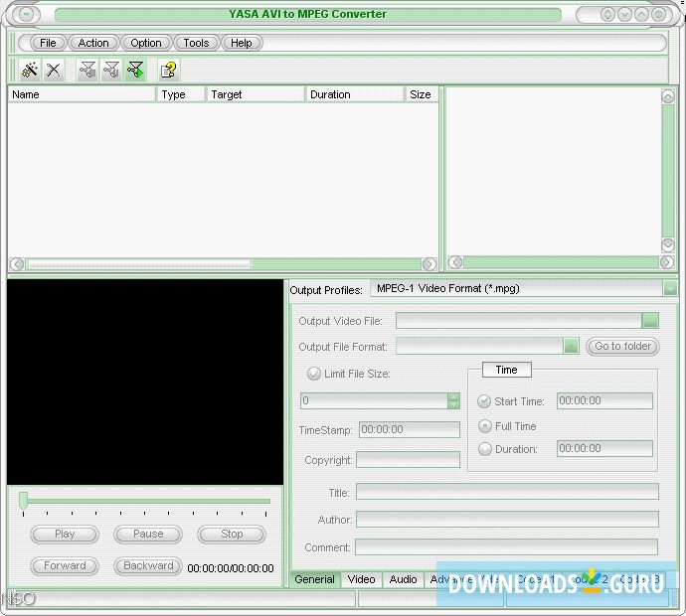Image resolution: width=686 pixels, height=616 pixels.
Task: Click the funnel pause-conversion toolbar icon
Action: click(x=111, y=70)
